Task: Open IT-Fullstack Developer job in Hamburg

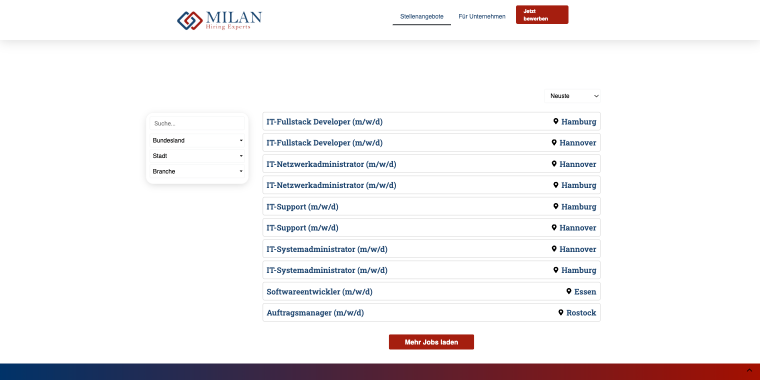Action: click(x=431, y=122)
